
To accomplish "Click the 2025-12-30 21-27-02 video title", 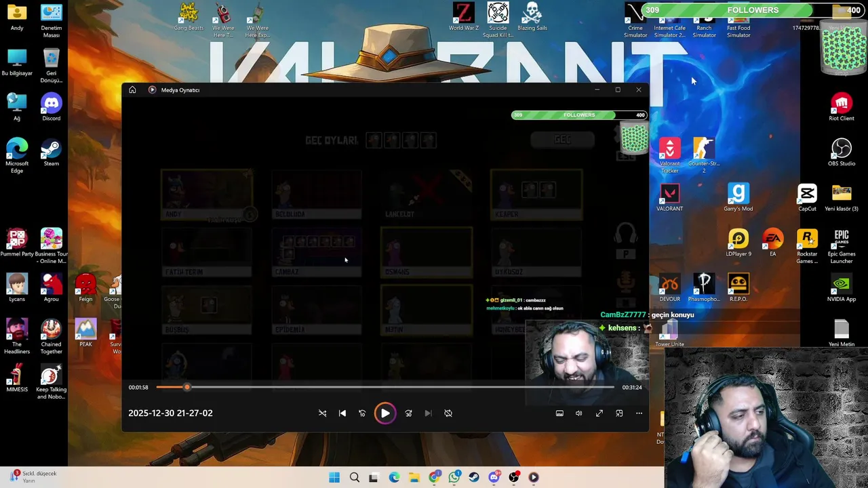I will click(170, 413).
